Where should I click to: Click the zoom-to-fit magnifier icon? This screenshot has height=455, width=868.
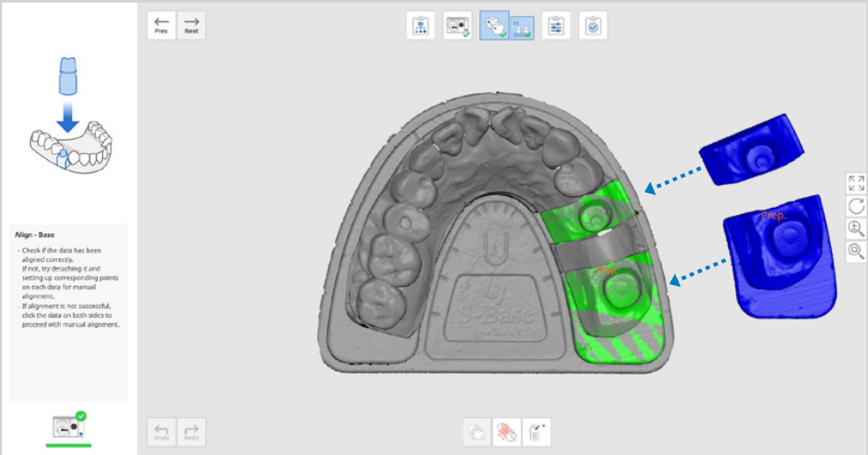pos(856,252)
